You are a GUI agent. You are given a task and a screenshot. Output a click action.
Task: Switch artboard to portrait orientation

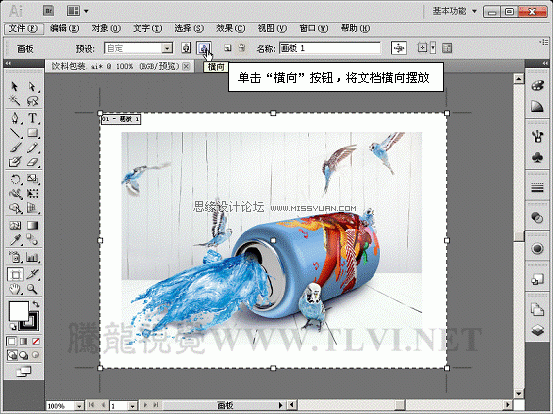tap(186, 48)
